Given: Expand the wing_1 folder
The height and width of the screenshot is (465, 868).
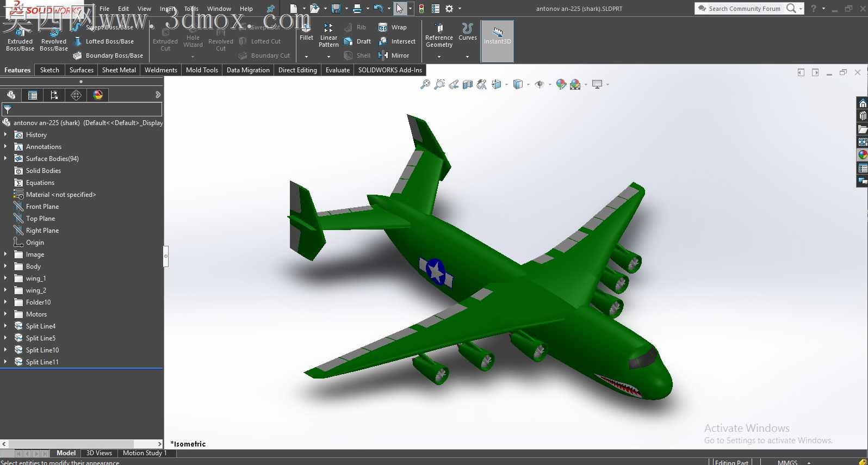Looking at the screenshot, I should pyautogui.click(x=5, y=278).
